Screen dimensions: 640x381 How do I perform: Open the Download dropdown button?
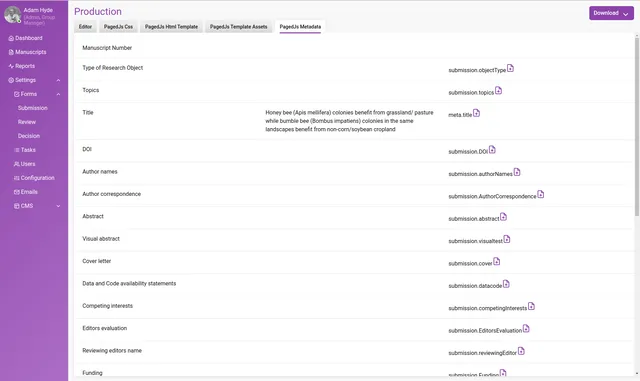[611, 13]
